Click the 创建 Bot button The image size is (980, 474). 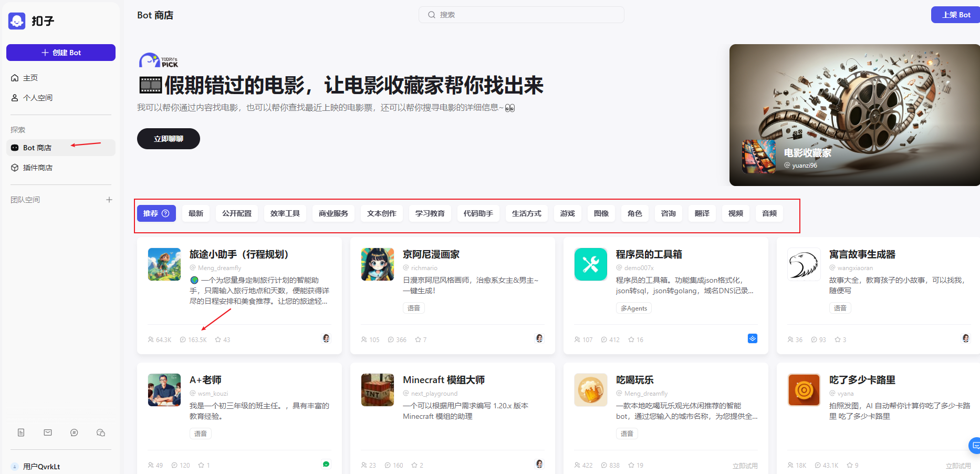coord(61,53)
